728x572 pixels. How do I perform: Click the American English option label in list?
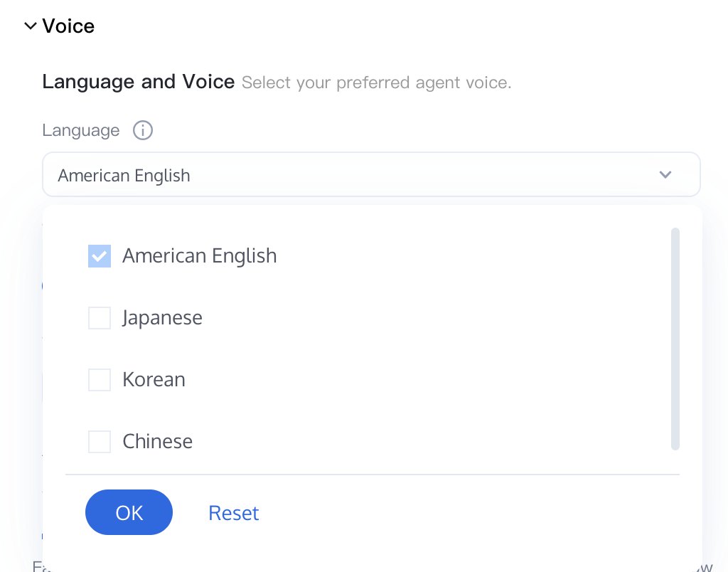click(200, 256)
